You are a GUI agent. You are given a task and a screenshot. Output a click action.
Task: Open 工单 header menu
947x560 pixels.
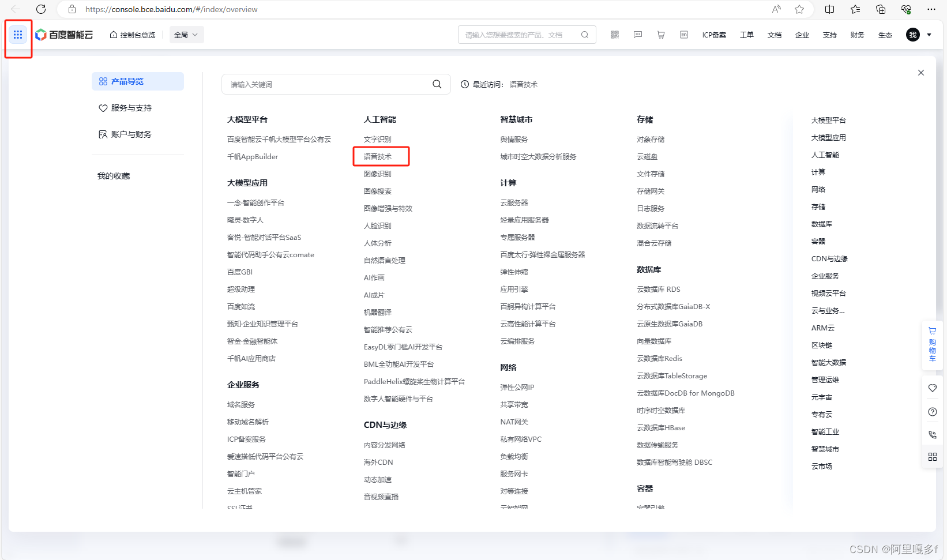pyautogui.click(x=747, y=35)
